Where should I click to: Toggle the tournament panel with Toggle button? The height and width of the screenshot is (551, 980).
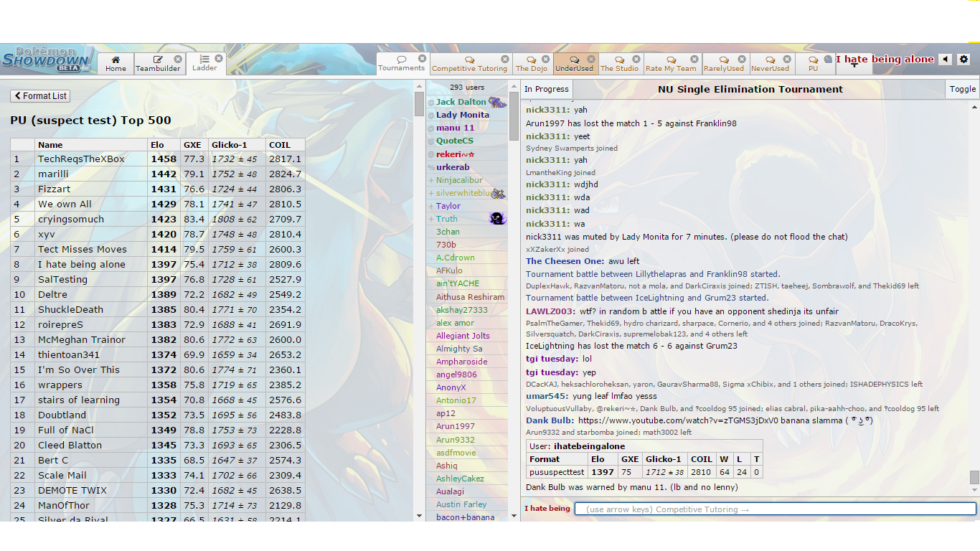(x=962, y=89)
